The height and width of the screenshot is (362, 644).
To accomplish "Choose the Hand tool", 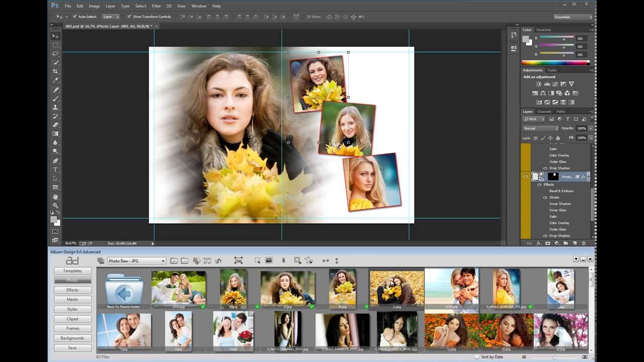I will tap(55, 197).
